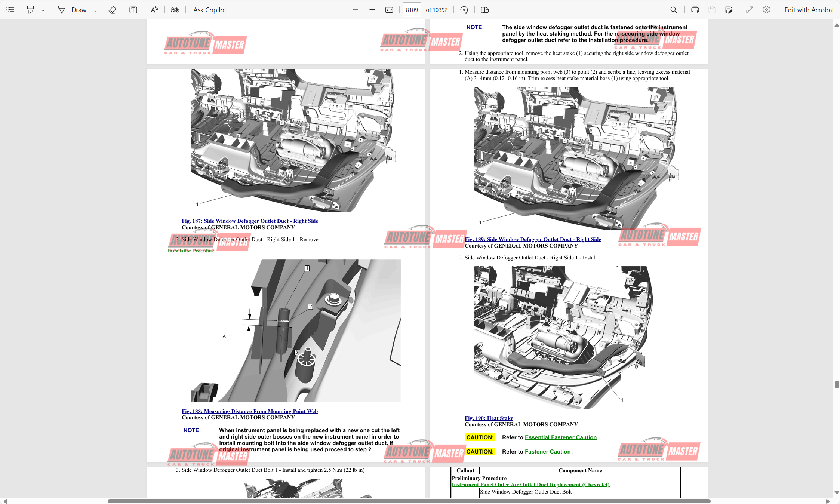
Task: Click the page number field showing 8109
Action: tap(412, 10)
